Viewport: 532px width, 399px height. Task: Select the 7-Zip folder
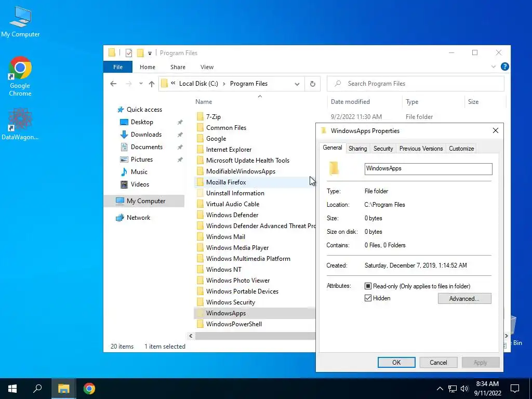click(x=213, y=117)
